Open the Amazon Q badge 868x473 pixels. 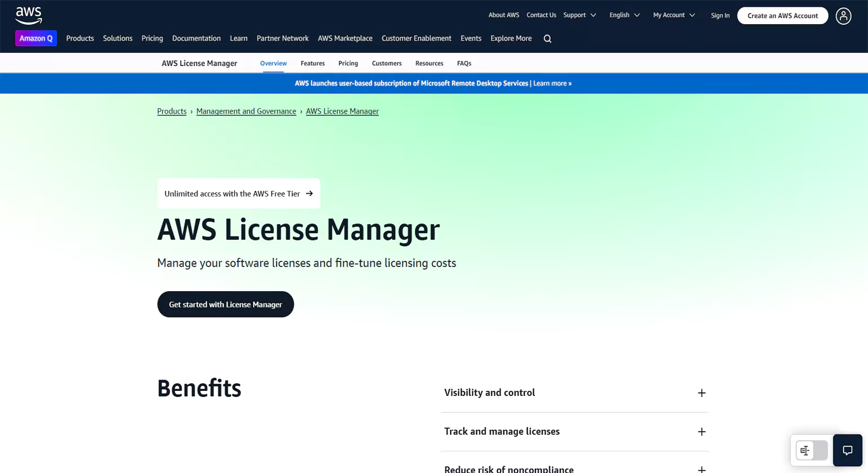tap(36, 38)
